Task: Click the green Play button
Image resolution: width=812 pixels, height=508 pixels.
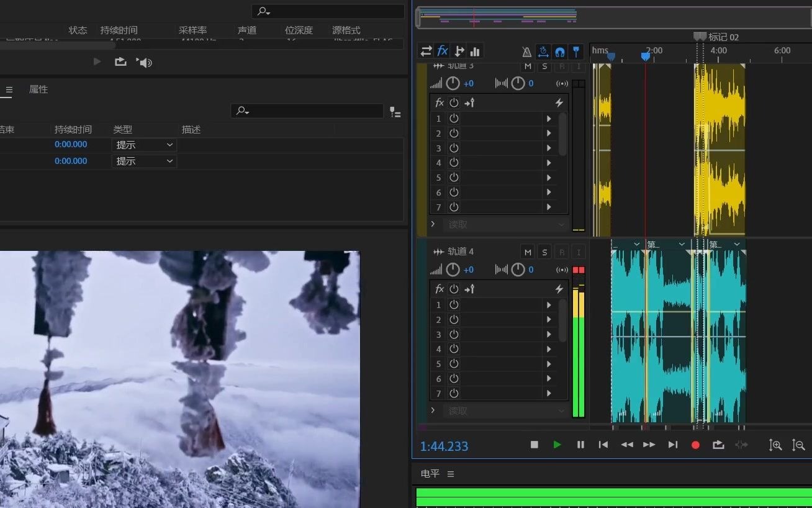Action: coord(557,445)
